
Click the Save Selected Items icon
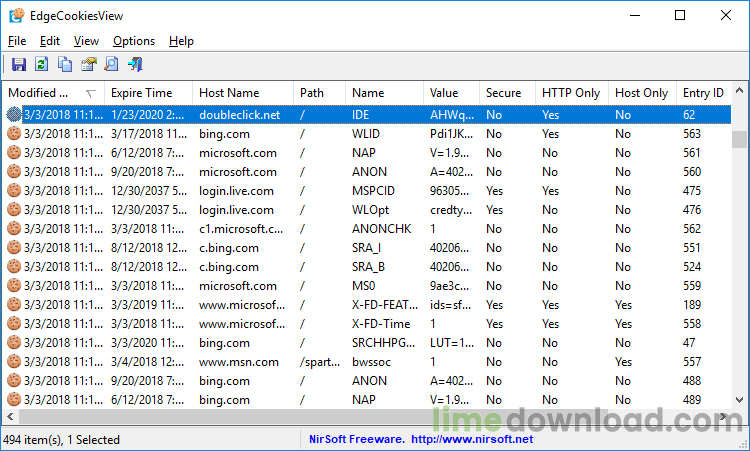click(x=19, y=65)
